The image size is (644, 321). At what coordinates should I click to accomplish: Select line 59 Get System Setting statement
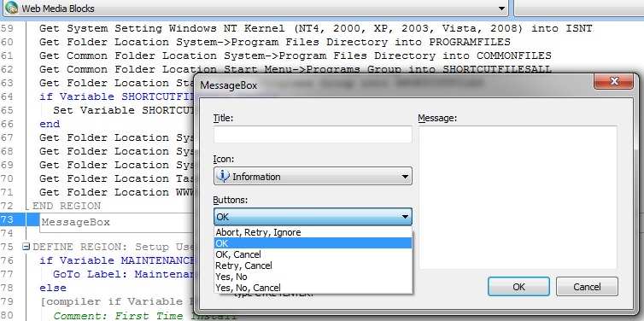tap(316, 28)
